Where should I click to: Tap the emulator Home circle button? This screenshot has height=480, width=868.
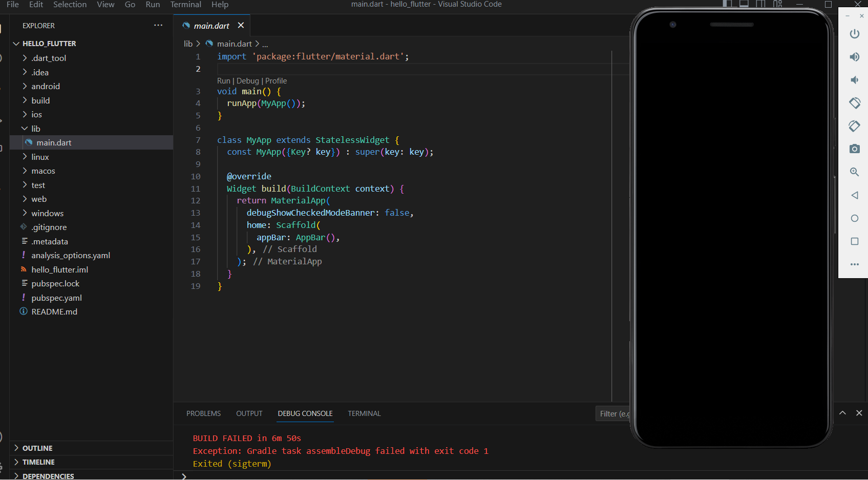click(x=854, y=218)
